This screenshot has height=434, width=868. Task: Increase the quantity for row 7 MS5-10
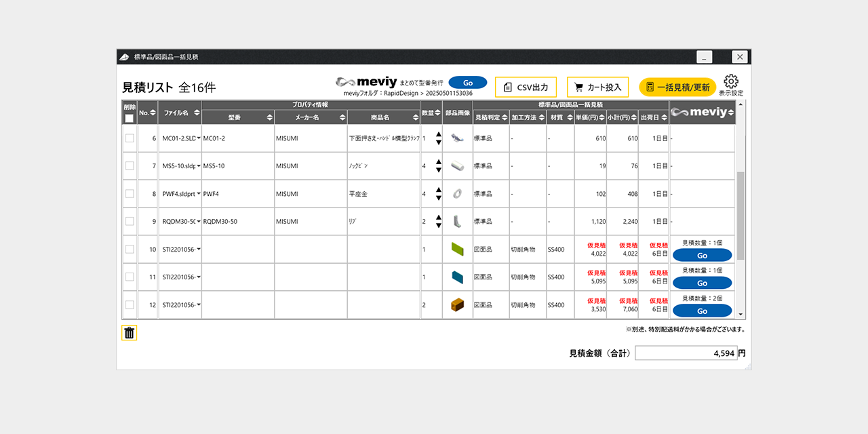439,162
